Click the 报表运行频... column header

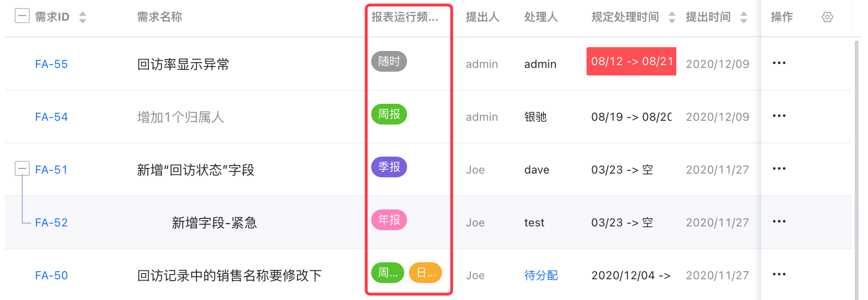tap(405, 17)
